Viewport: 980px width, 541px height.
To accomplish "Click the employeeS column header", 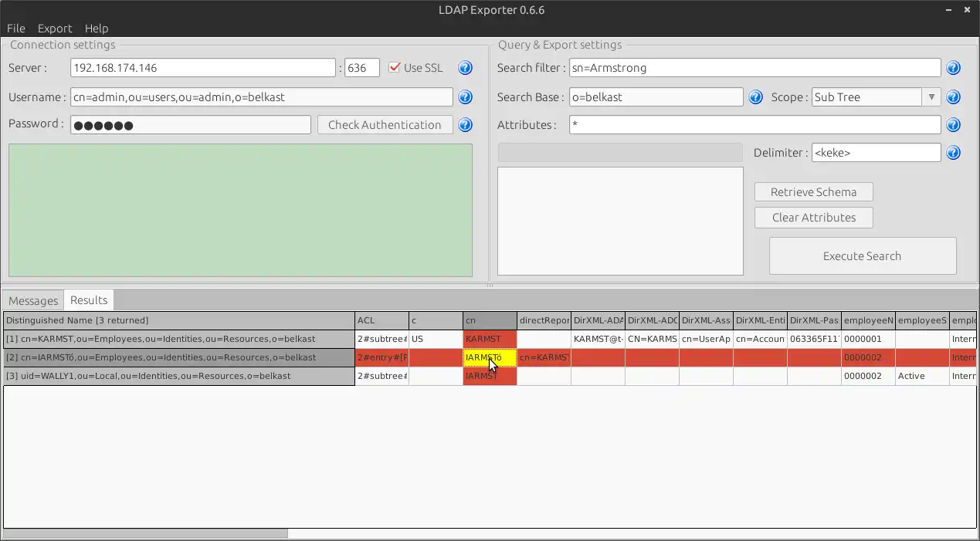I will (922, 320).
